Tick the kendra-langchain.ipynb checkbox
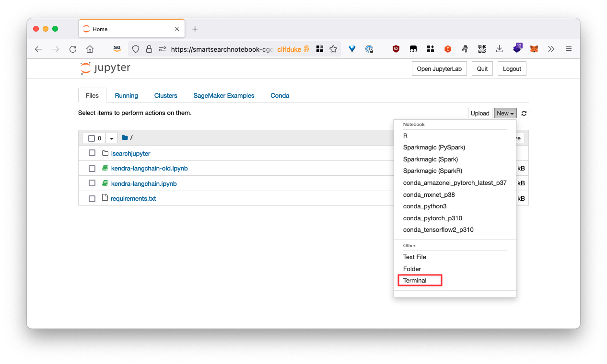 pos(92,183)
